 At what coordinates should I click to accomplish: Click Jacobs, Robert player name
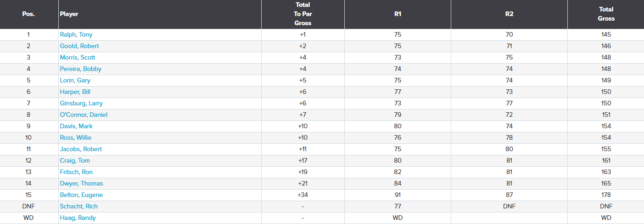pos(81,149)
